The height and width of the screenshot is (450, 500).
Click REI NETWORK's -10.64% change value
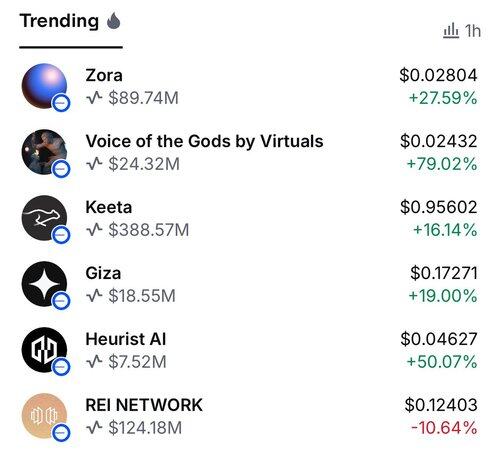click(444, 428)
